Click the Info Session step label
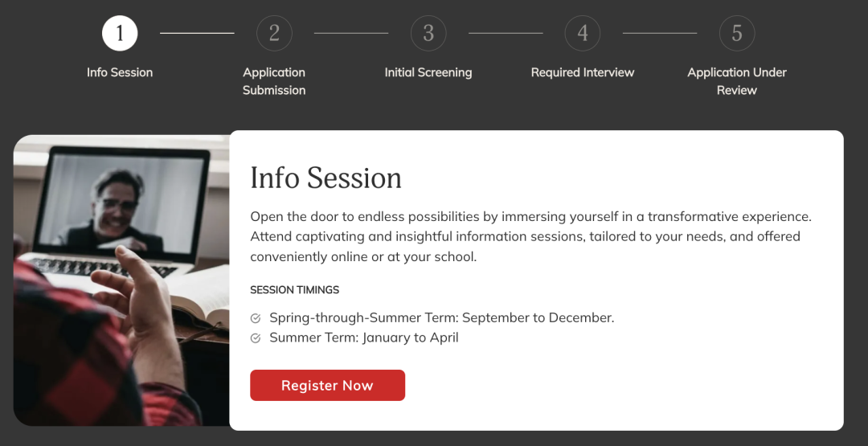868x446 pixels. point(120,72)
